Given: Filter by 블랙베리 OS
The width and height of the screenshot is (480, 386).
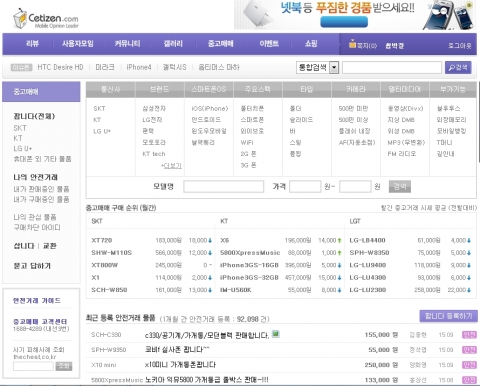Looking at the screenshot, I should pyautogui.click(x=203, y=143).
